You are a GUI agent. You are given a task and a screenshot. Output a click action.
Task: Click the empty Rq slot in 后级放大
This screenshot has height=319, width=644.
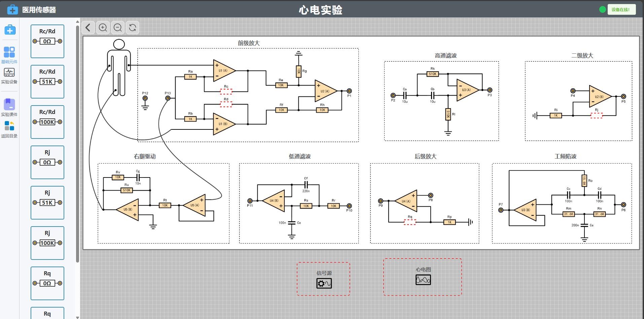[x=410, y=222]
